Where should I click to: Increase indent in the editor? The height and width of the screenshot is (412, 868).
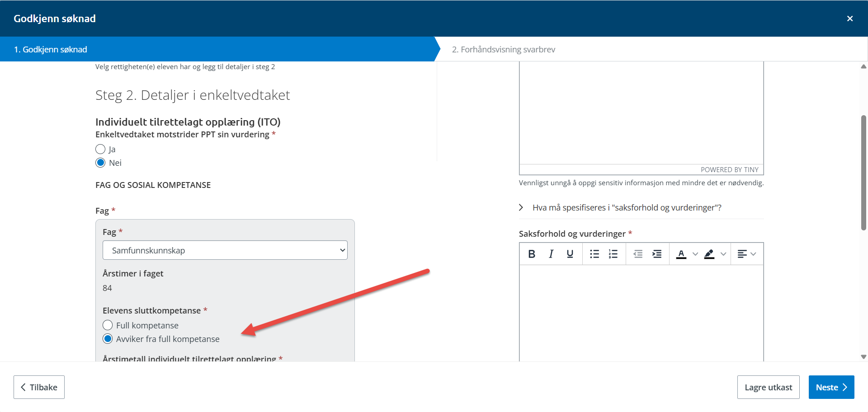click(x=657, y=254)
